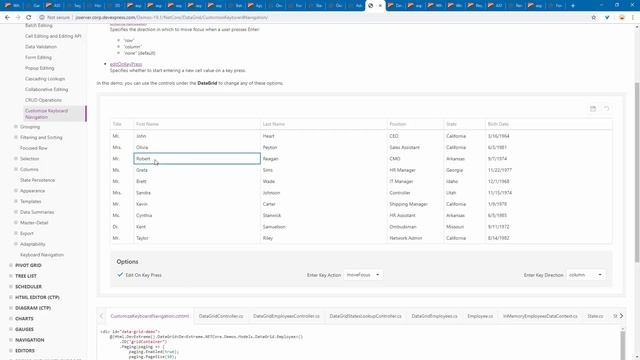The width and height of the screenshot is (640, 360).
Task: Reload the page with refresh icon
Action: (x=29, y=18)
